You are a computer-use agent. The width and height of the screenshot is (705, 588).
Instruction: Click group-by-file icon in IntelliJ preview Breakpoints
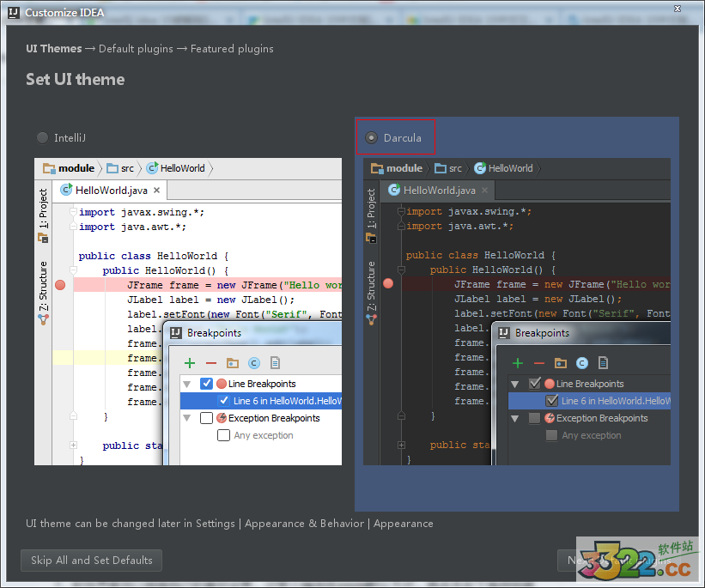[x=275, y=362]
